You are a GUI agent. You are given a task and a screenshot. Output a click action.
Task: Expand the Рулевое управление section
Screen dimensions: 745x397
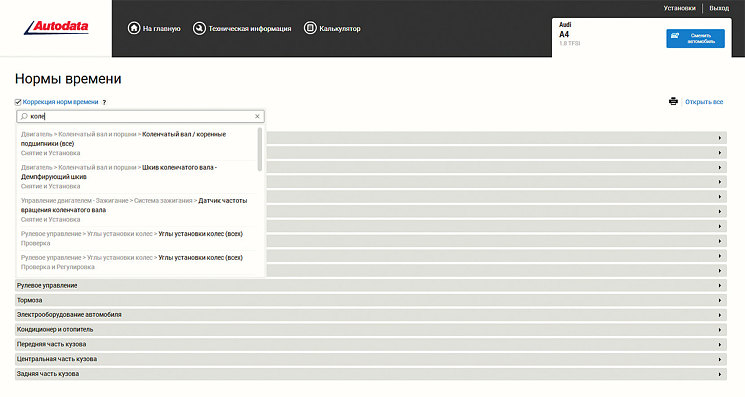point(371,285)
